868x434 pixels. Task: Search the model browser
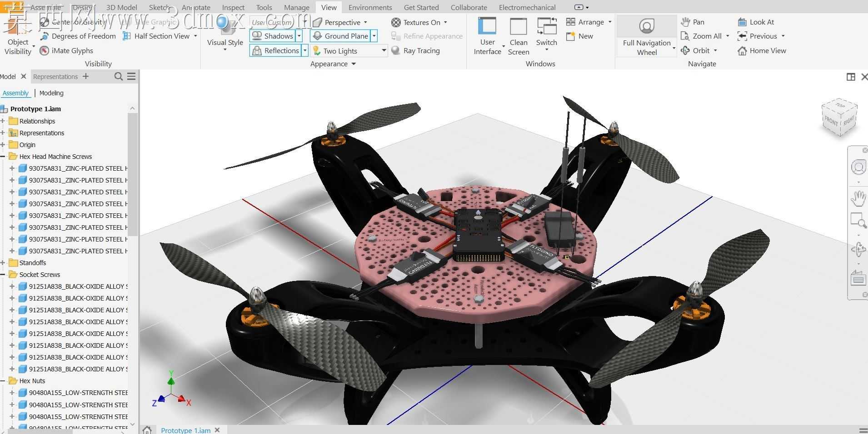(119, 77)
